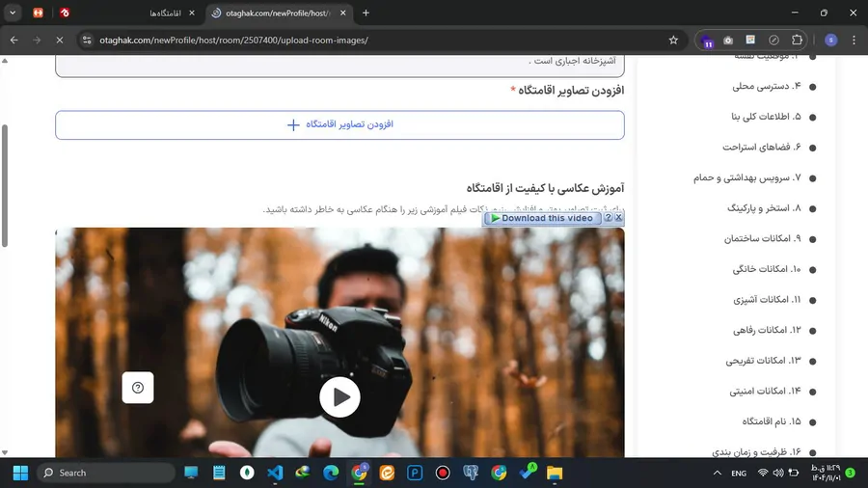The height and width of the screenshot is (488, 868).
Task: Open the volume control in the tray
Action: 777,473
